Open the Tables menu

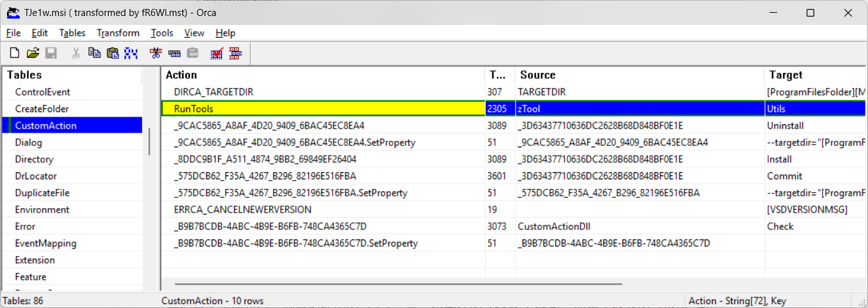coord(72,33)
